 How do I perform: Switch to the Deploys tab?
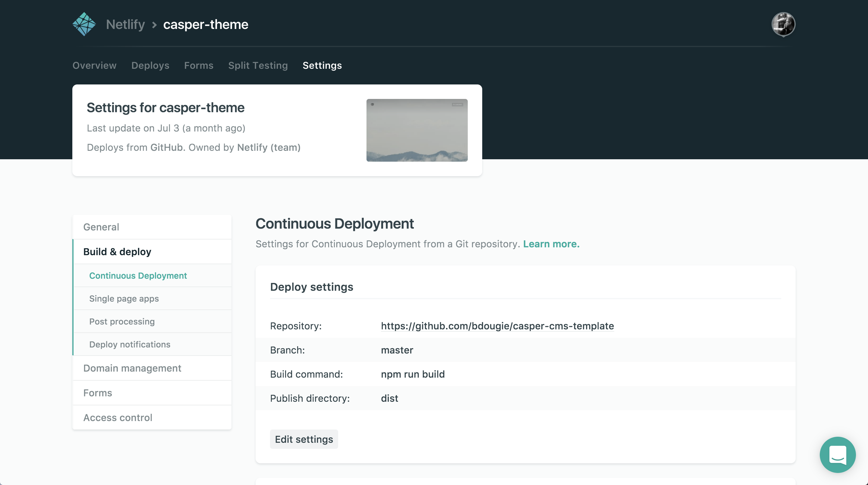(150, 65)
